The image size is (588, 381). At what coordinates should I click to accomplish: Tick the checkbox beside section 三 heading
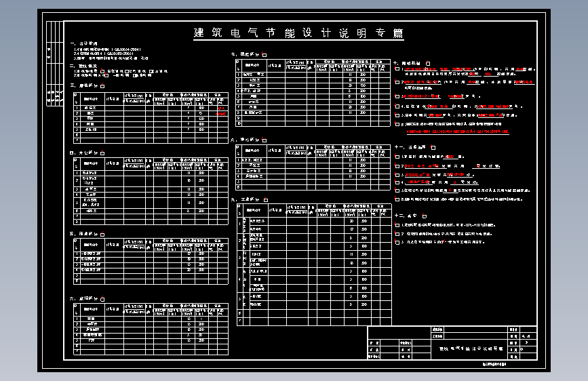102,86
